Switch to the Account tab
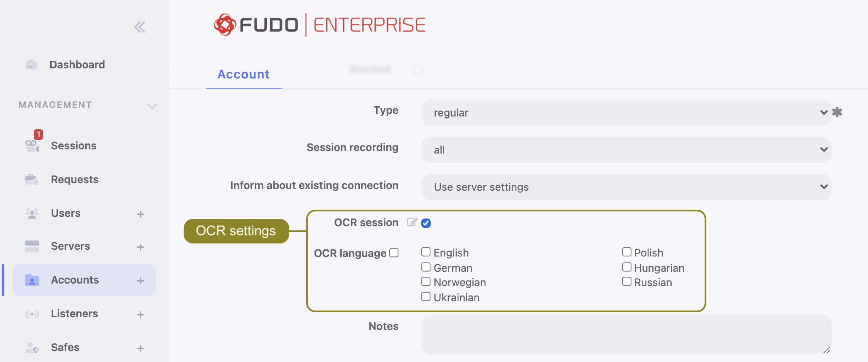The image size is (868, 362). point(244,74)
